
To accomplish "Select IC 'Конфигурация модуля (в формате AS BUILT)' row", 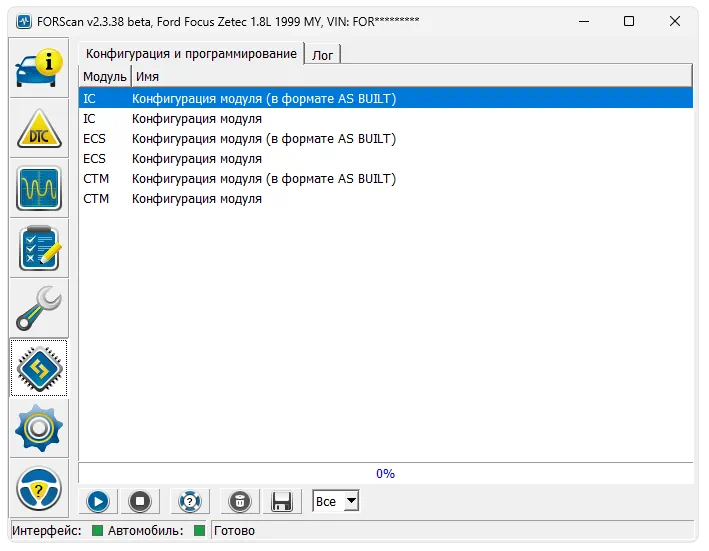I will [386, 99].
